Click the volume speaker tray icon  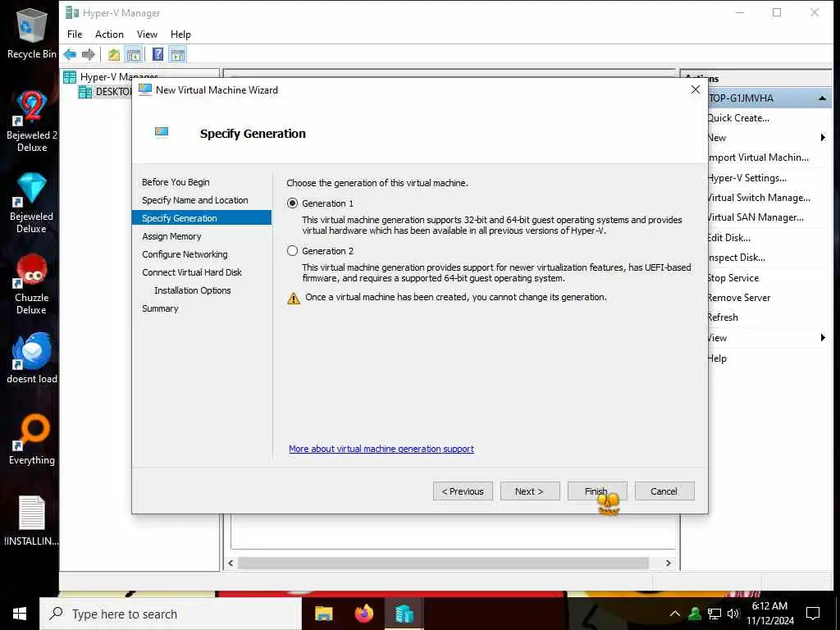pyautogui.click(x=733, y=614)
